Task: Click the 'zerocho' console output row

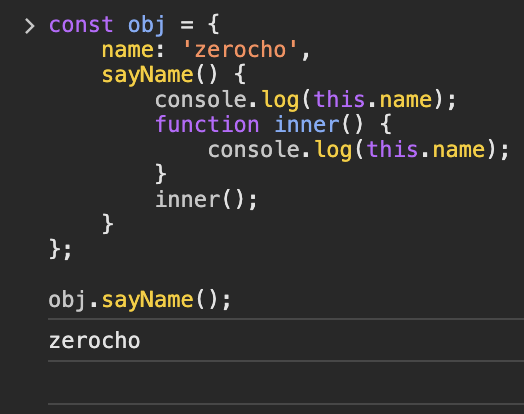Action: click(x=286, y=340)
